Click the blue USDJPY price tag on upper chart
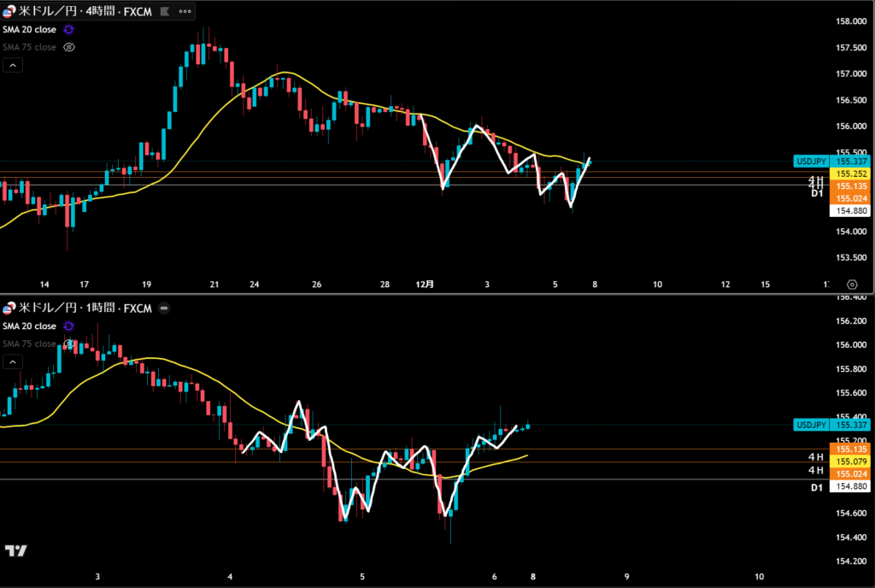The height and width of the screenshot is (588, 875). 810,161
